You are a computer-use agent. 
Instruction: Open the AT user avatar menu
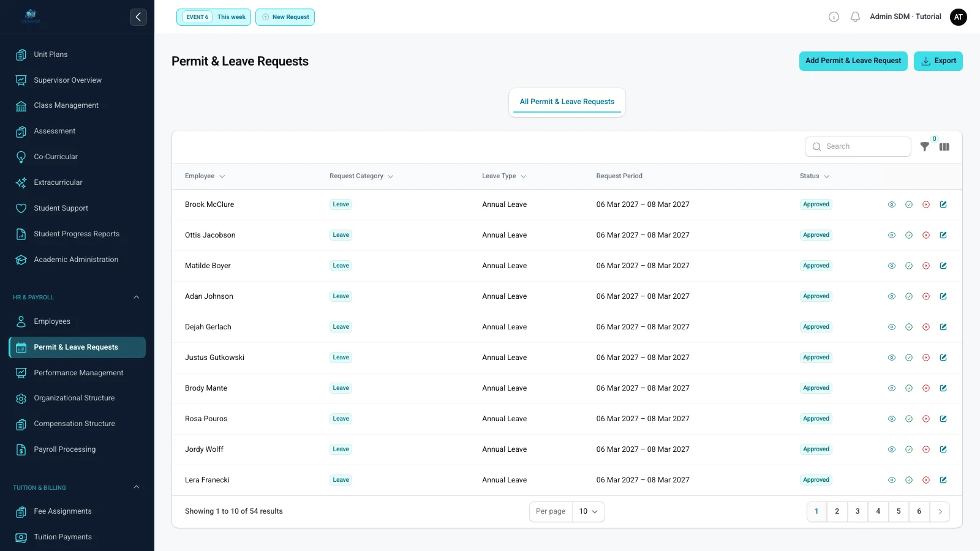tap(959, 17)
